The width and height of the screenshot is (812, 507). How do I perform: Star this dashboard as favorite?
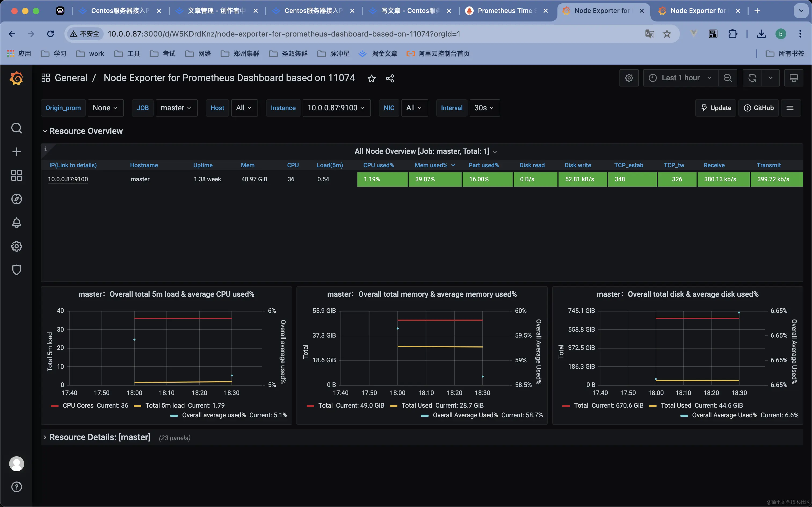pos(371,78)
